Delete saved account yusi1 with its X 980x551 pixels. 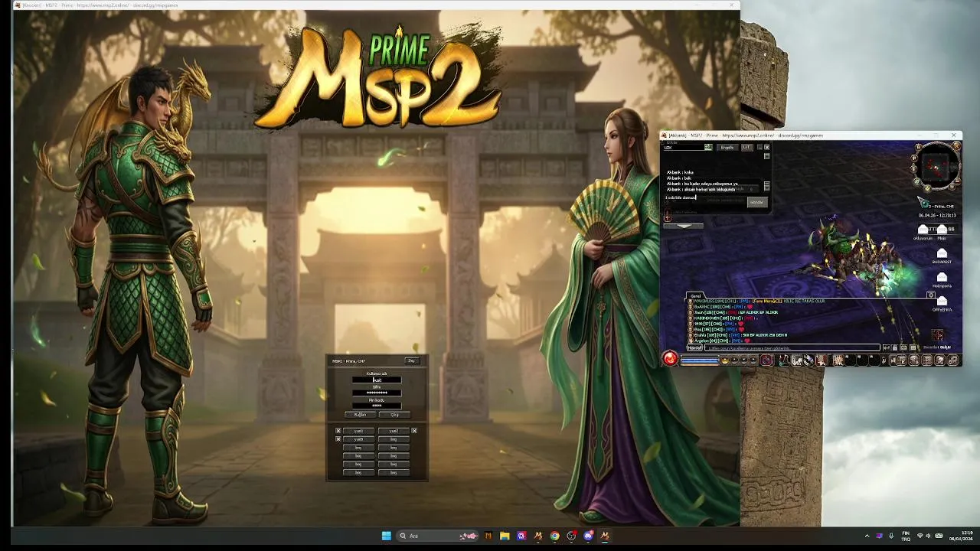[338, 431]
